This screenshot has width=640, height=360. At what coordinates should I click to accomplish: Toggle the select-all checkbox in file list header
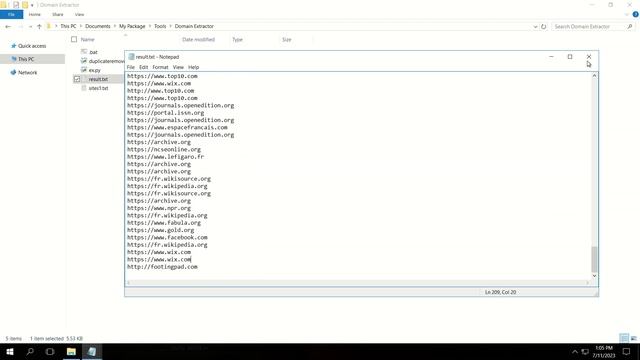(x=74, y=39)
